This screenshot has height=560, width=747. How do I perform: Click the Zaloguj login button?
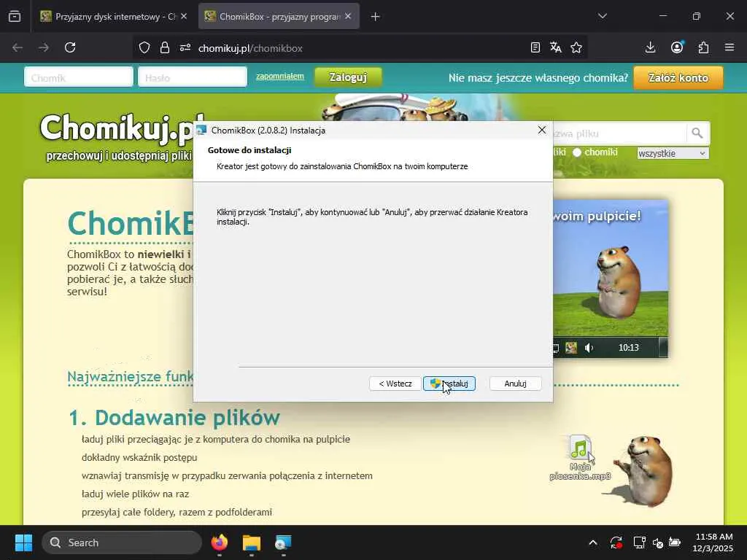(348, 77)
